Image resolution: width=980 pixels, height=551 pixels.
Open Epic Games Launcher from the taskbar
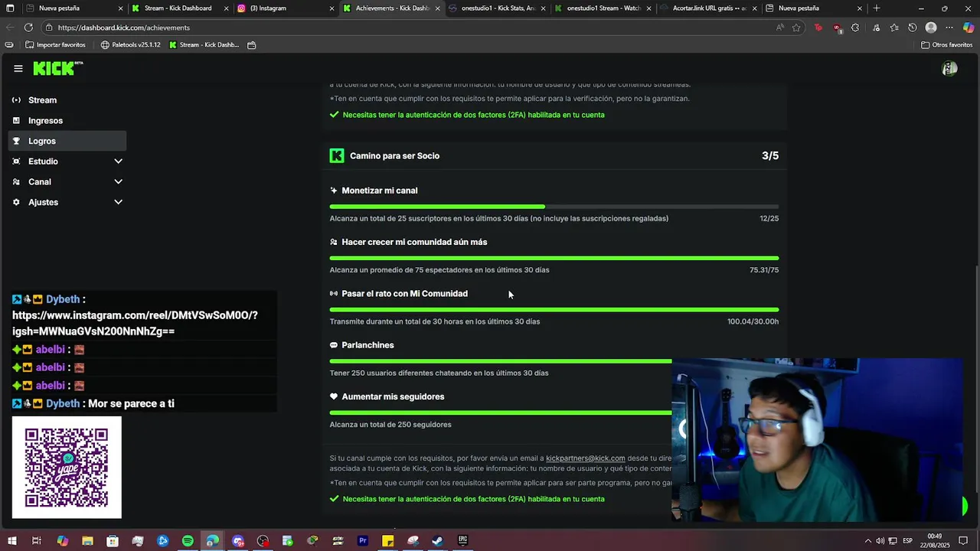[x=462, y=541]
